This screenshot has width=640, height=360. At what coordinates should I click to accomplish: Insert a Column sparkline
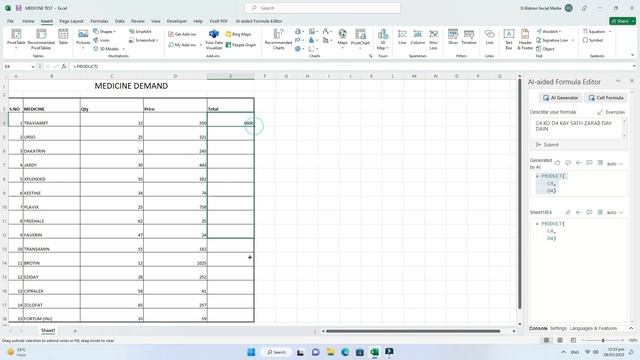pyautogui.click(x=418, y=37)
